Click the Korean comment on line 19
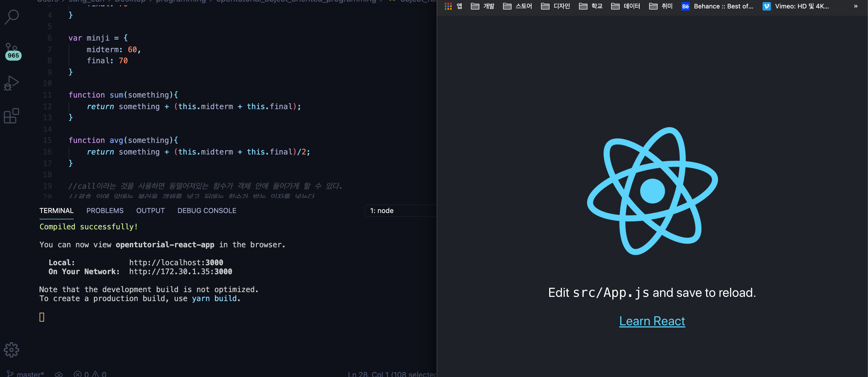The width and height of the screenshot is (868, 377). click(205, 186)
